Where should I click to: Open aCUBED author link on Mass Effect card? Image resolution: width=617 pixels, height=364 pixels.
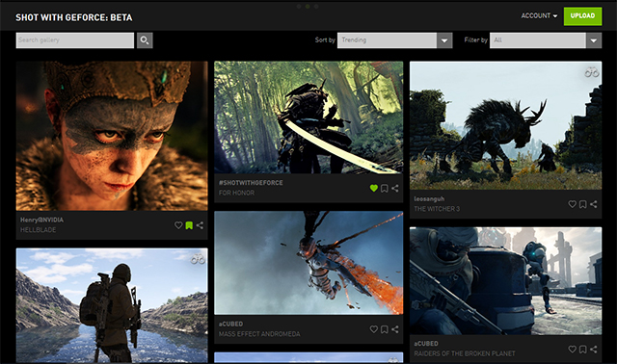(230, 324)
